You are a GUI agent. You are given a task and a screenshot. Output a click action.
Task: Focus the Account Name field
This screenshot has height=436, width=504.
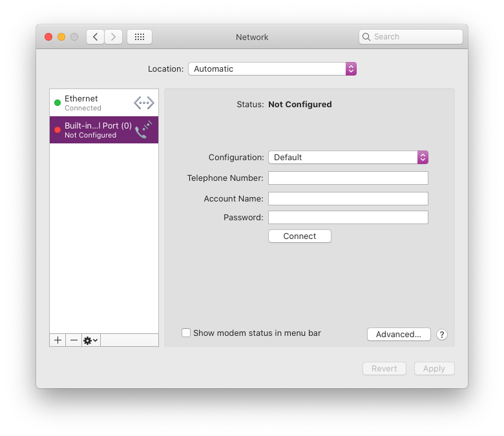coord(348,198)
